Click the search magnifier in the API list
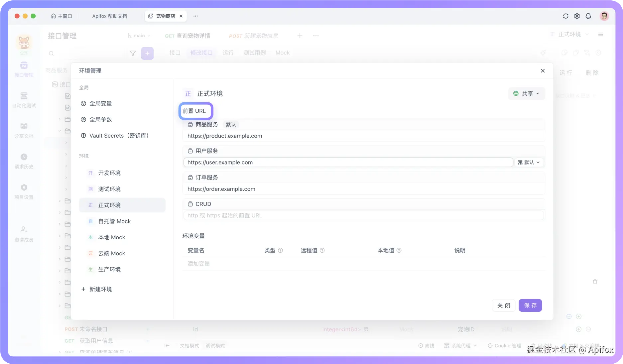The height and width of the screenshot is (364, 623). coord(52,53)
